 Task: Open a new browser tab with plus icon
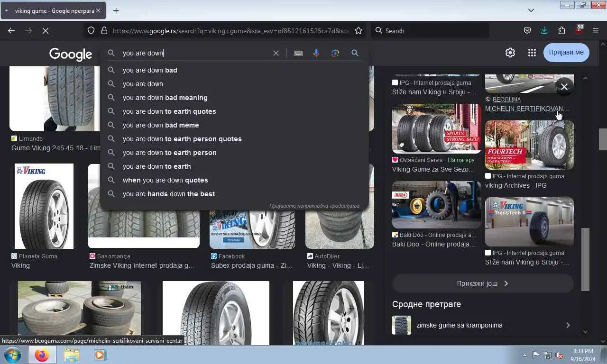[116, 10]
